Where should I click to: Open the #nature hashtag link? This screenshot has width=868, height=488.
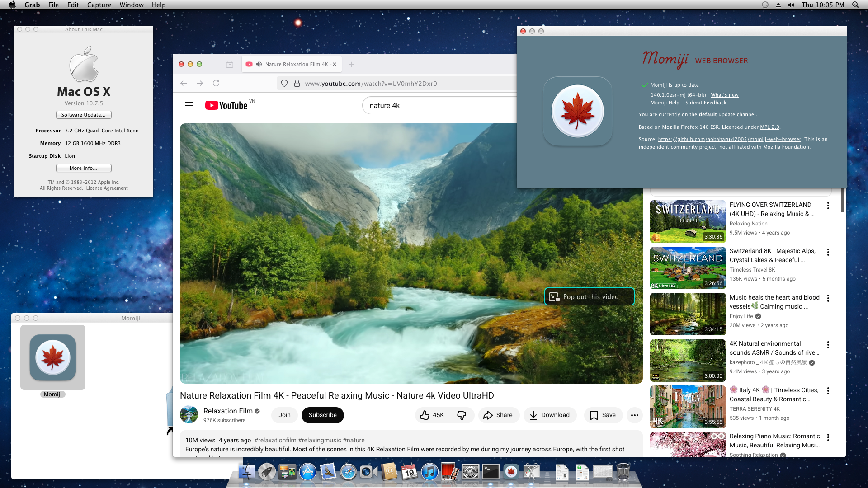(354, 440)
